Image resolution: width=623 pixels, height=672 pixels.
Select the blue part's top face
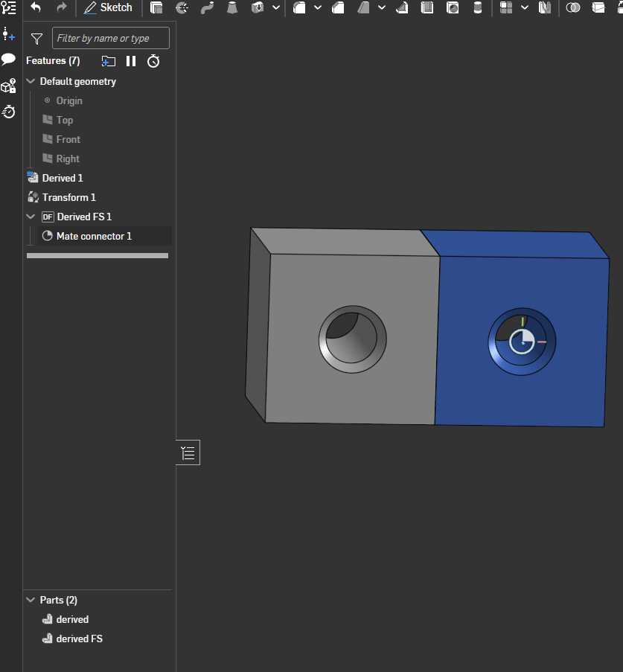(514, 244)
